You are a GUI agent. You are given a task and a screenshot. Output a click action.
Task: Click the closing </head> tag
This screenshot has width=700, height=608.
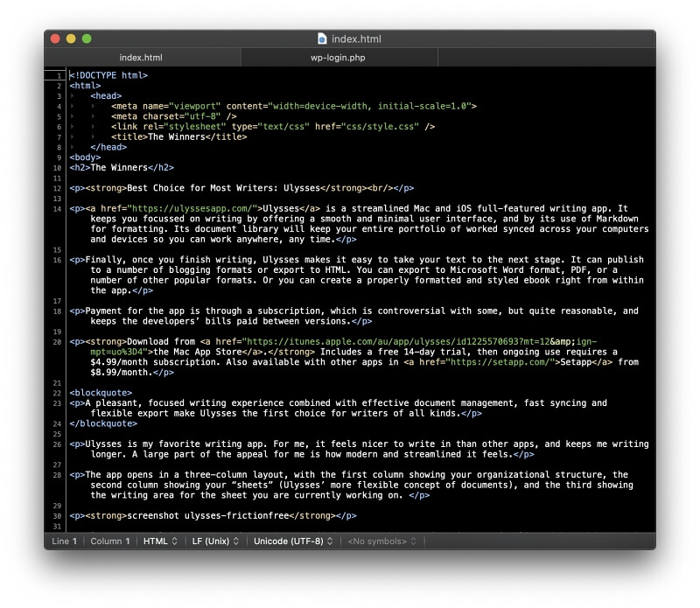click(x=108, y=147)
